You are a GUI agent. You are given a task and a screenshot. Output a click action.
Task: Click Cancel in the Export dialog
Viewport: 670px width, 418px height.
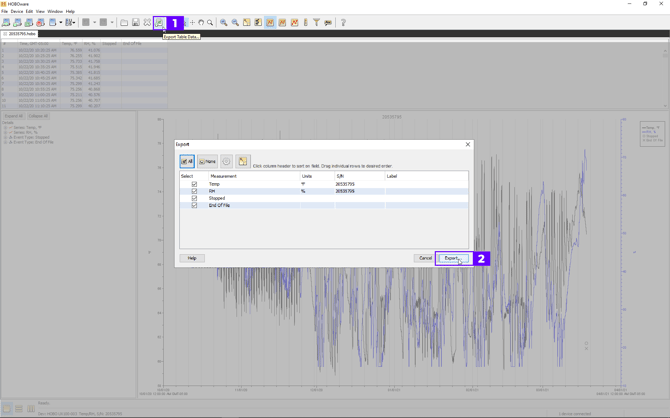click(x=425, y=258)
